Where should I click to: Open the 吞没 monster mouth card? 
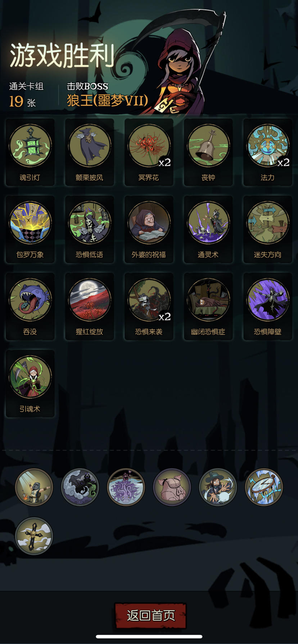click(30, 307)
